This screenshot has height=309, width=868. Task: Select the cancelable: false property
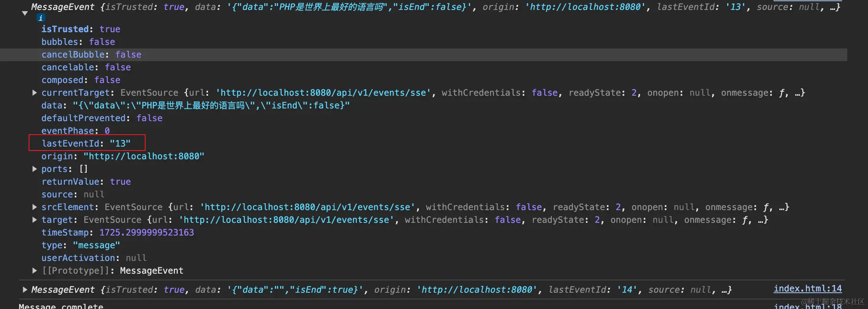point(86,67)
